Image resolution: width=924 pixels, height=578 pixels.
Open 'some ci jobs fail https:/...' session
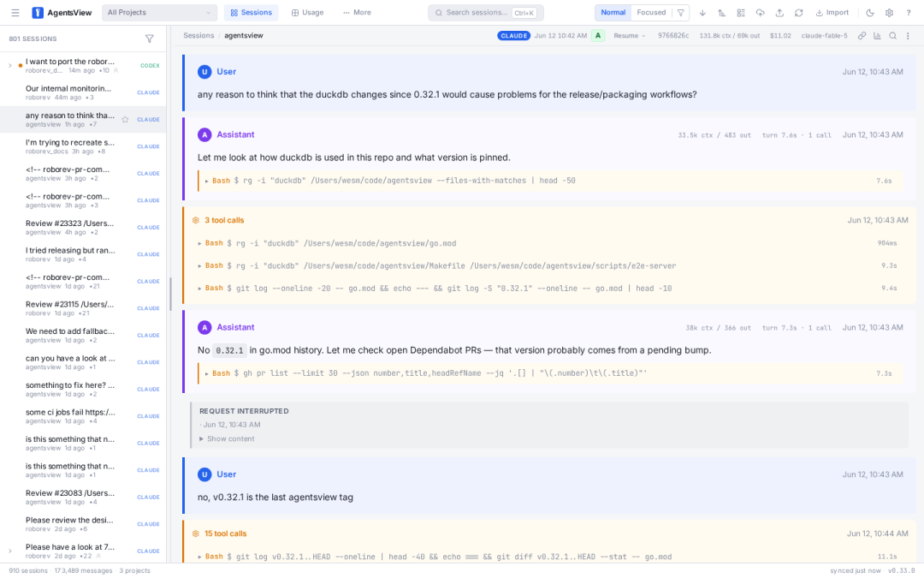click(x=83, y=416)
